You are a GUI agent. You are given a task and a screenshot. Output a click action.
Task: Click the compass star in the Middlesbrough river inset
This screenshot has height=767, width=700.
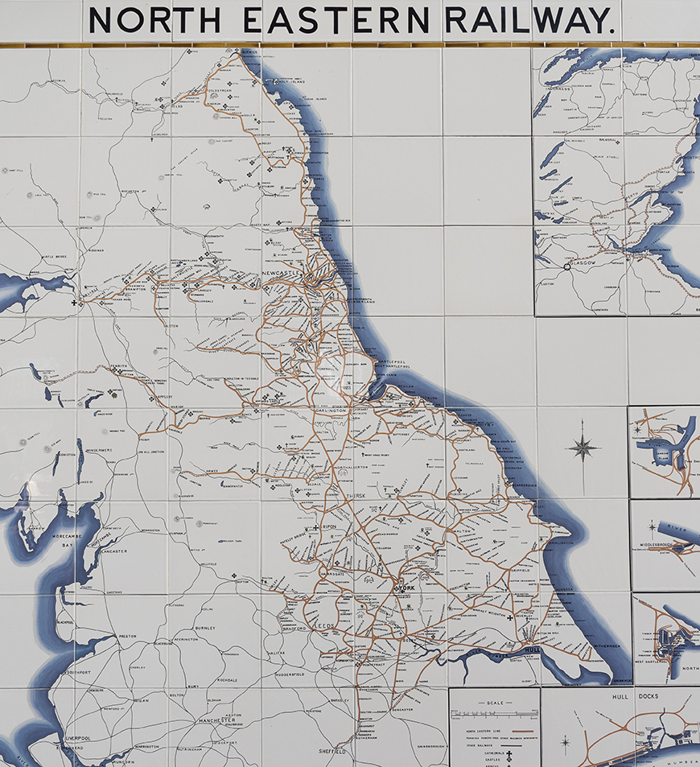[x=652, y=528]
